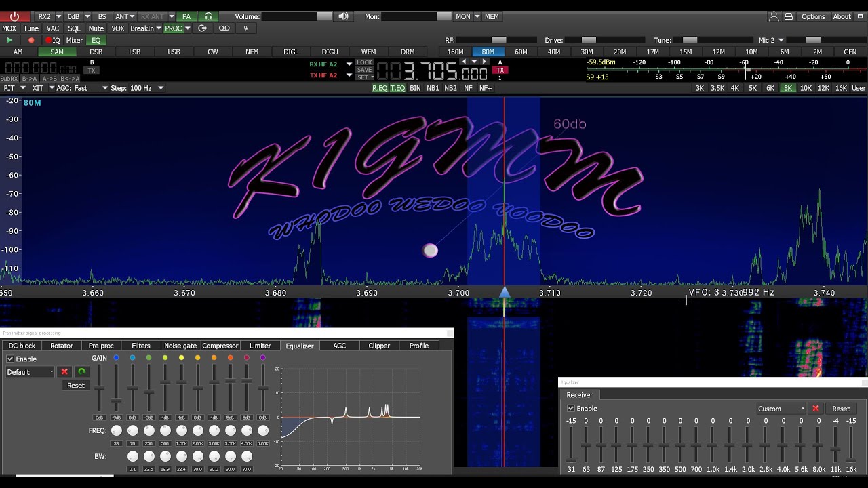Click the green refresh icon in Equalizer tab
The width and height of the screenshot is (868, 488).
(81, 371)
